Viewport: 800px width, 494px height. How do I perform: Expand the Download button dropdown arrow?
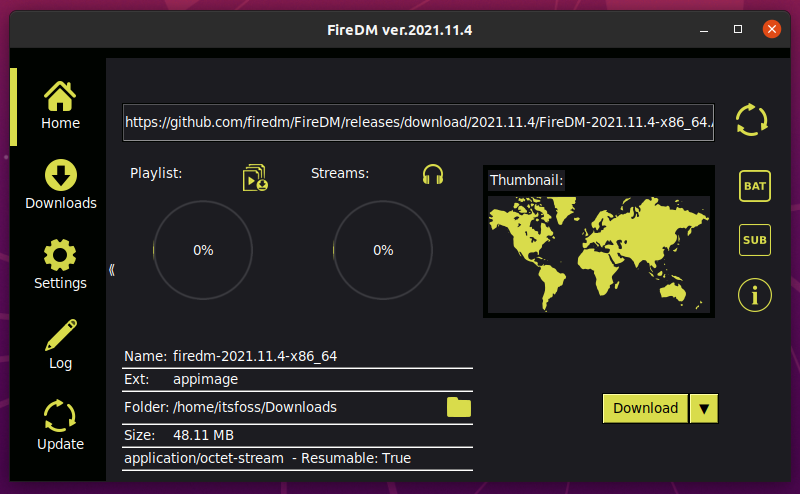pos(704,408)
